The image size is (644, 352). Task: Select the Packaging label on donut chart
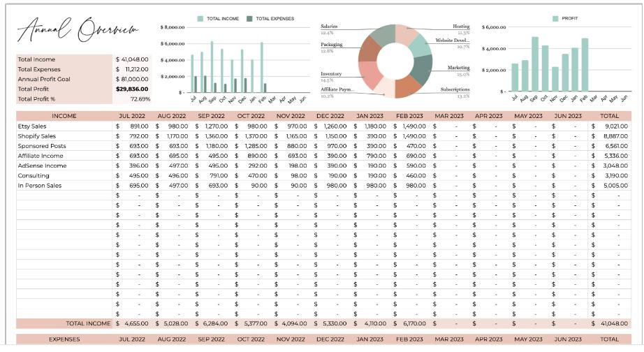(x=332, y=45)
